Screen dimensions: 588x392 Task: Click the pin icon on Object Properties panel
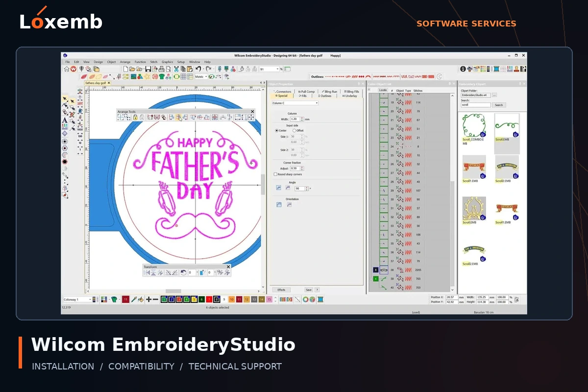click(x=359, y=84)
